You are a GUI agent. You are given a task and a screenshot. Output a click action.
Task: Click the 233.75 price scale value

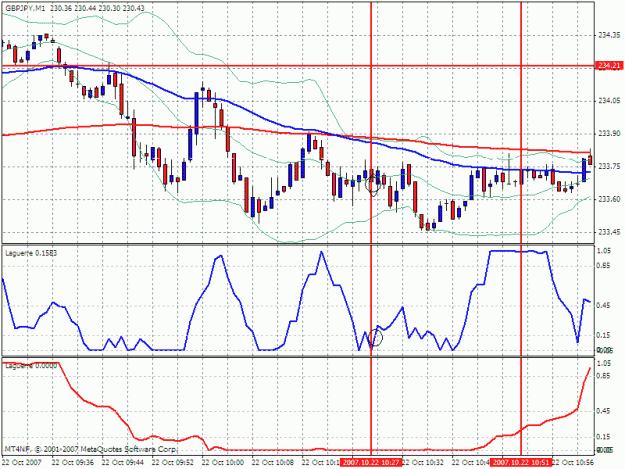[609, 166]
